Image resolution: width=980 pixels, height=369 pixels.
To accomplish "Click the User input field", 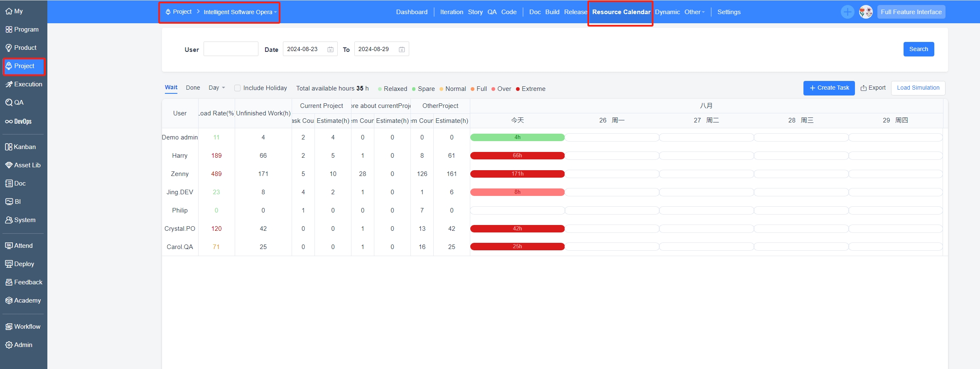I will 231,49.
